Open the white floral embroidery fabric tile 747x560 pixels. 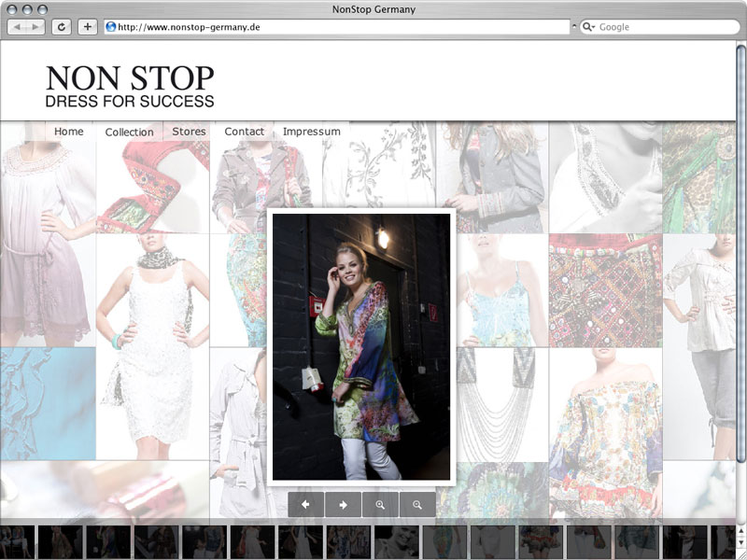coord(379,164)
